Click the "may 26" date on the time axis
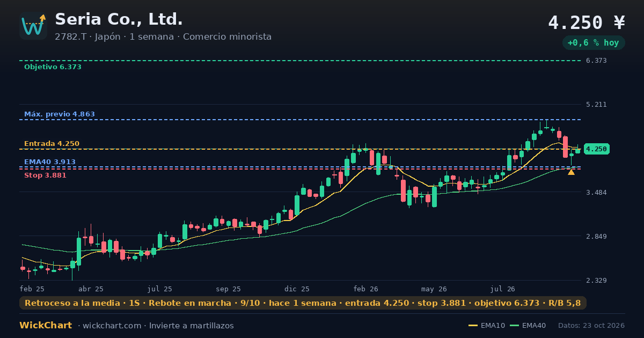Screen dimensions: 644x338 pos(435,289)
